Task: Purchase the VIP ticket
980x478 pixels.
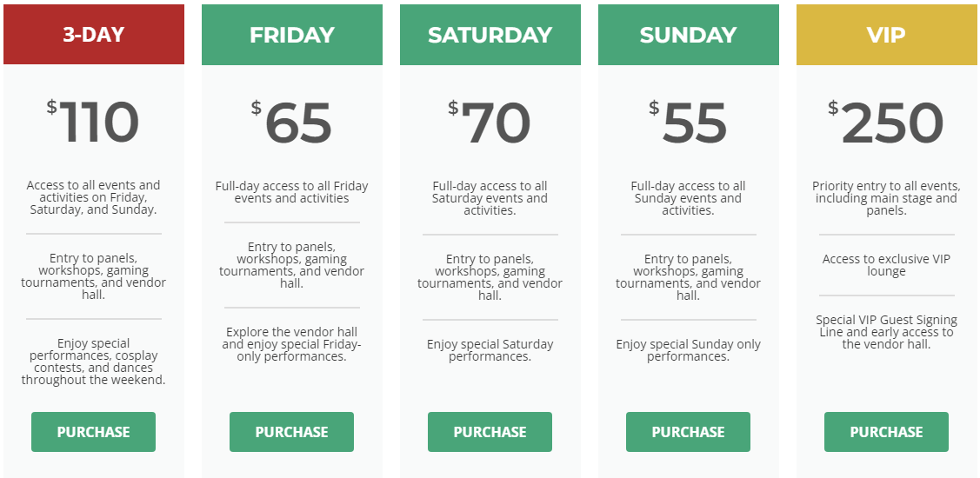Action: pyautogui.click(x=886, y=432)
